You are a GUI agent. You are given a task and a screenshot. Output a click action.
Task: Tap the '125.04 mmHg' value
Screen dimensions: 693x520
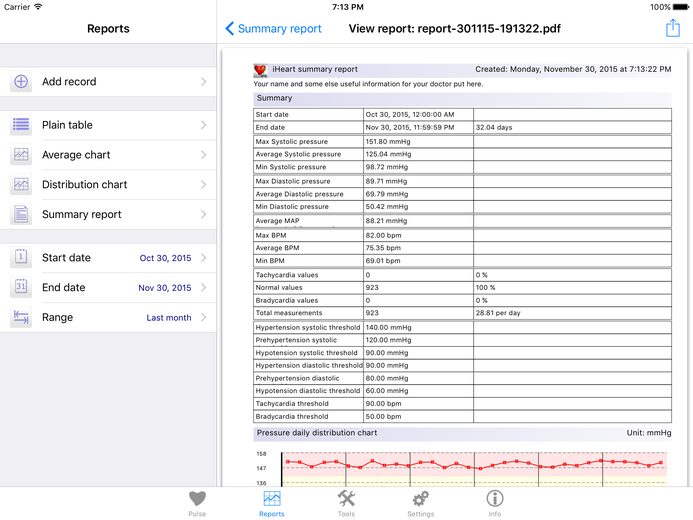388,154
